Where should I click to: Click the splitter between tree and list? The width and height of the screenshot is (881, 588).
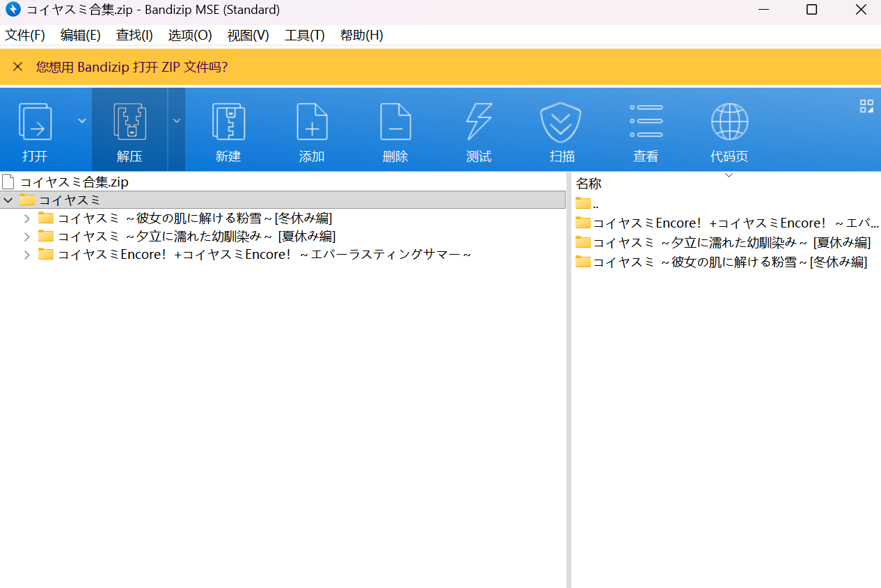[569, 379]
